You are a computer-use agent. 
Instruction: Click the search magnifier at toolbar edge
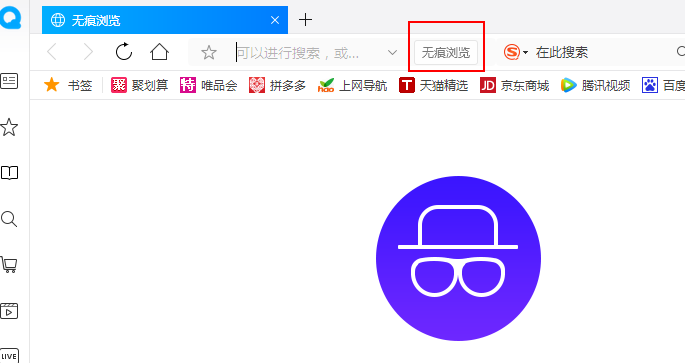pos(681,52)
